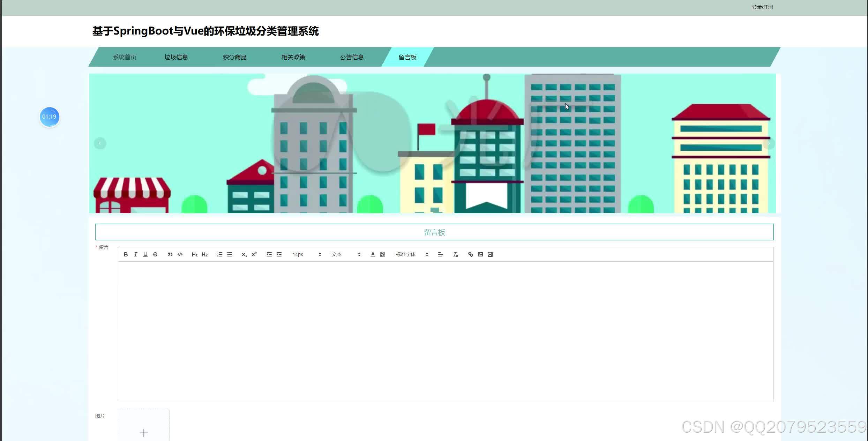Insert a code block with the code icon
This screenshot has width=868, height=441.
pyautogui.click(x=180, y=254)
